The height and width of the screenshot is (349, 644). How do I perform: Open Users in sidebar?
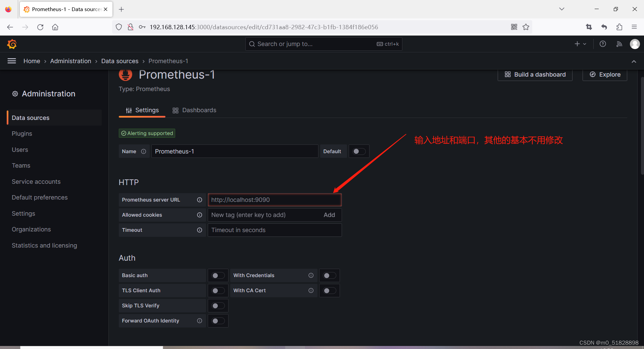click(x=20, y=150)
